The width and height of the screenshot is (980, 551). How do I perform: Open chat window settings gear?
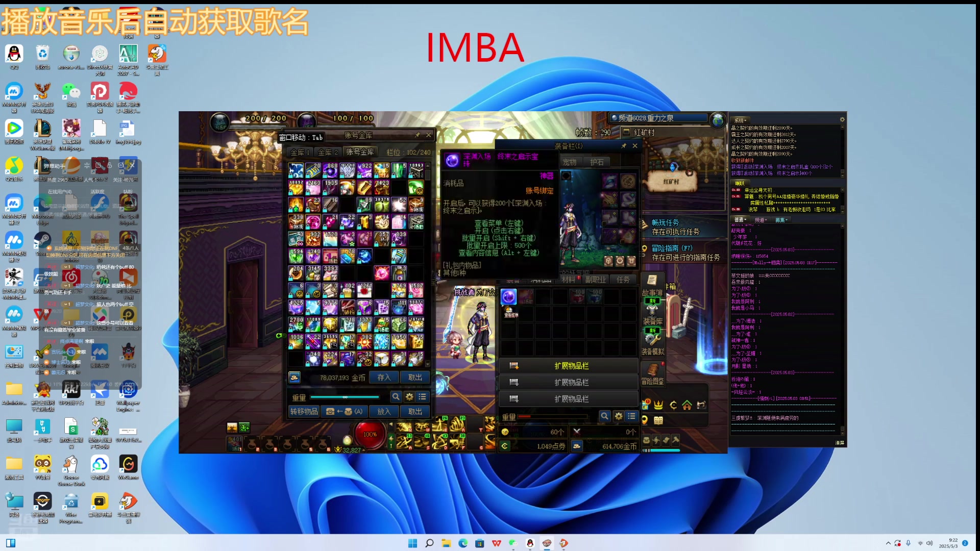click(x=842, y=119)
